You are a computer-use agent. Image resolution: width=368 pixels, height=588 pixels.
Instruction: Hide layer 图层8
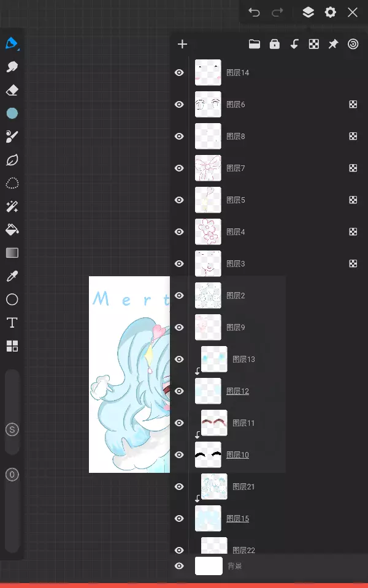coord(179,136)
